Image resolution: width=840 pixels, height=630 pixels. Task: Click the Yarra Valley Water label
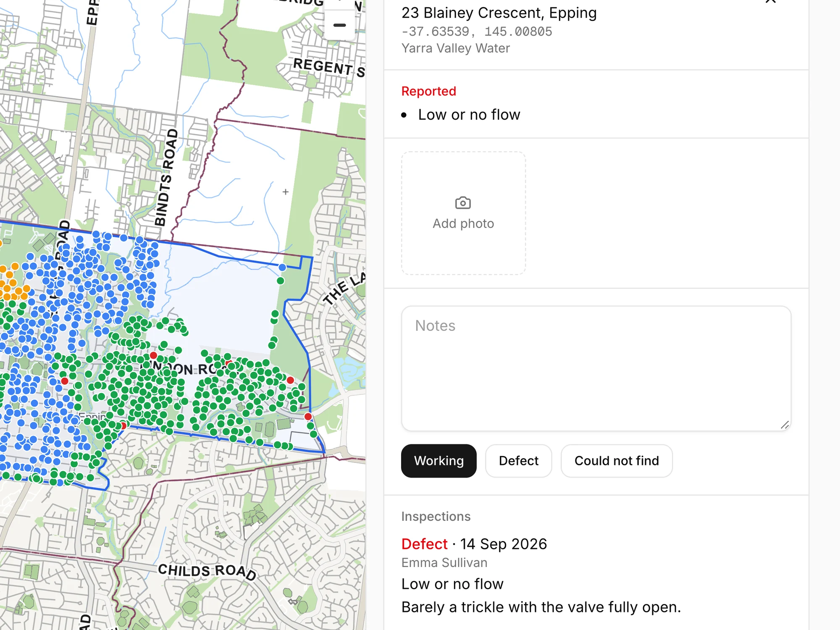point(455,48)
